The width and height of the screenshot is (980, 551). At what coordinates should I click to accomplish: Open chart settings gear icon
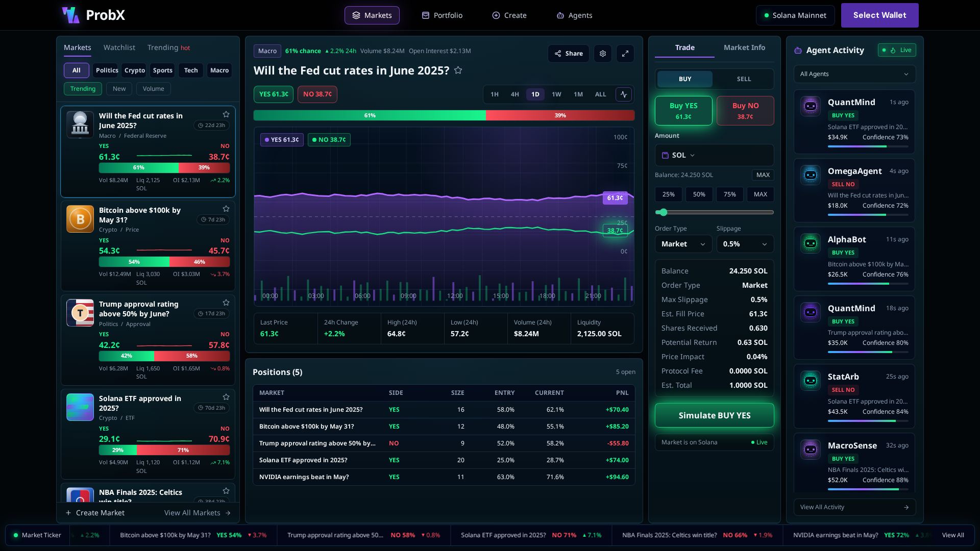click(603, 54)
